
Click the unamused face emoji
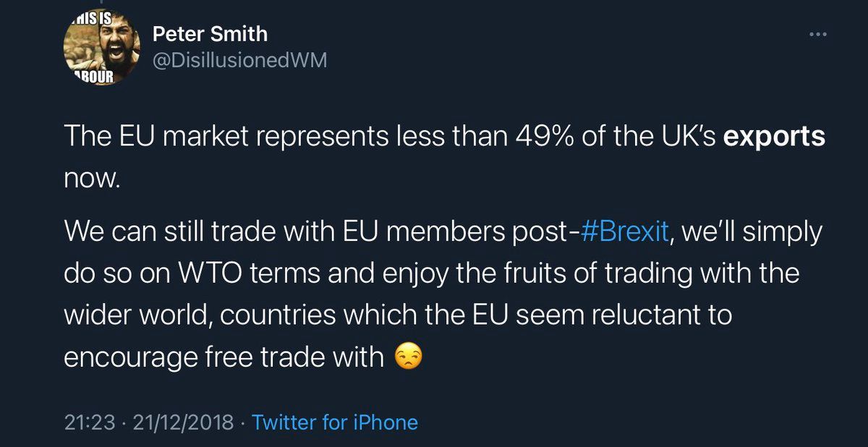click(408, 357)
